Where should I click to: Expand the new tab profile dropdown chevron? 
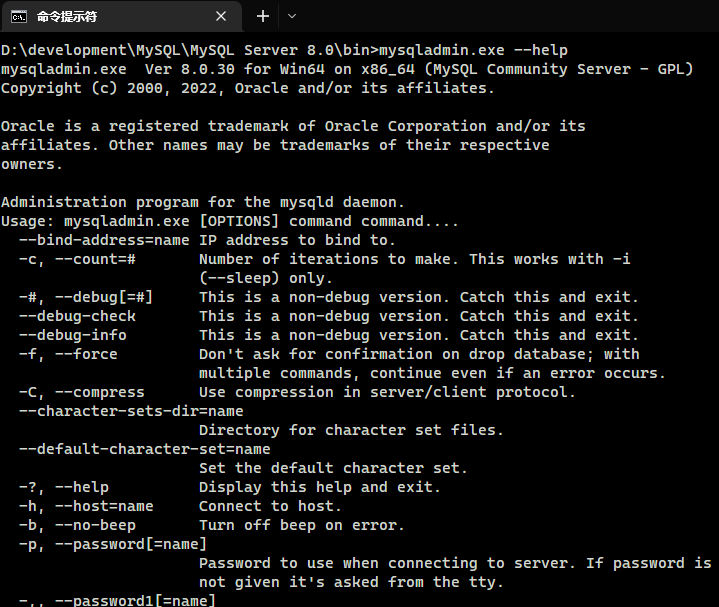(292, 17)
